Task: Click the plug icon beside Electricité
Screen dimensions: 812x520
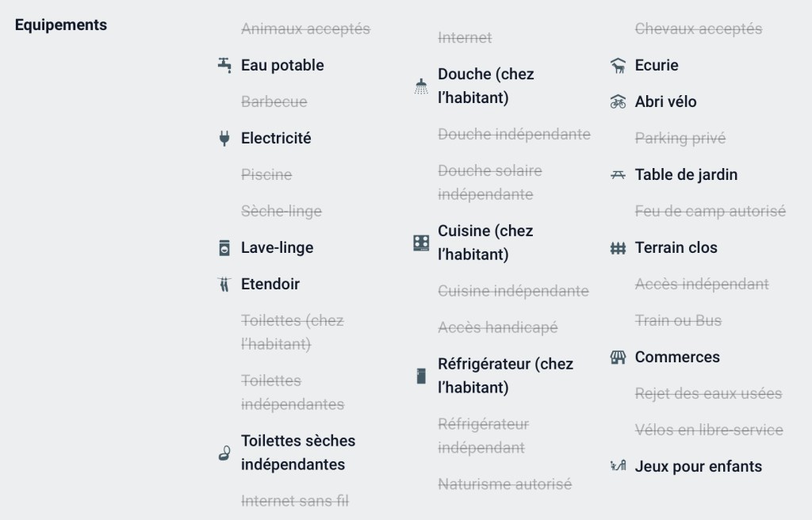Action: (224, 138)
